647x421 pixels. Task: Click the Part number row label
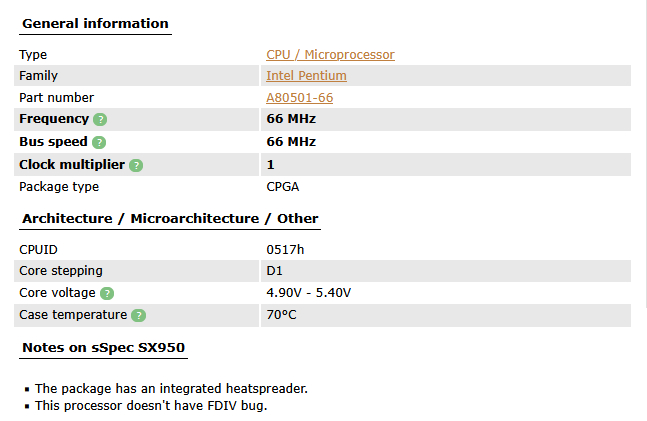(56, 98)
